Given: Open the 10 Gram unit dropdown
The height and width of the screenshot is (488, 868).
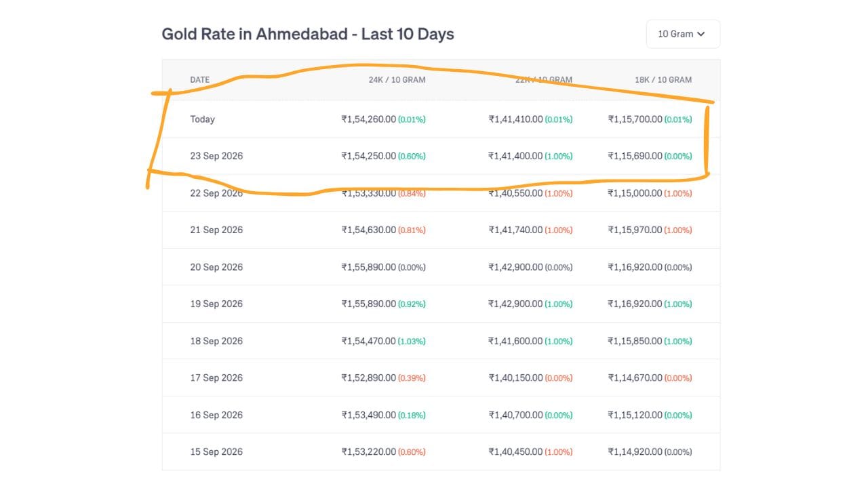Looking at the screenshot, I should [683, 34].
